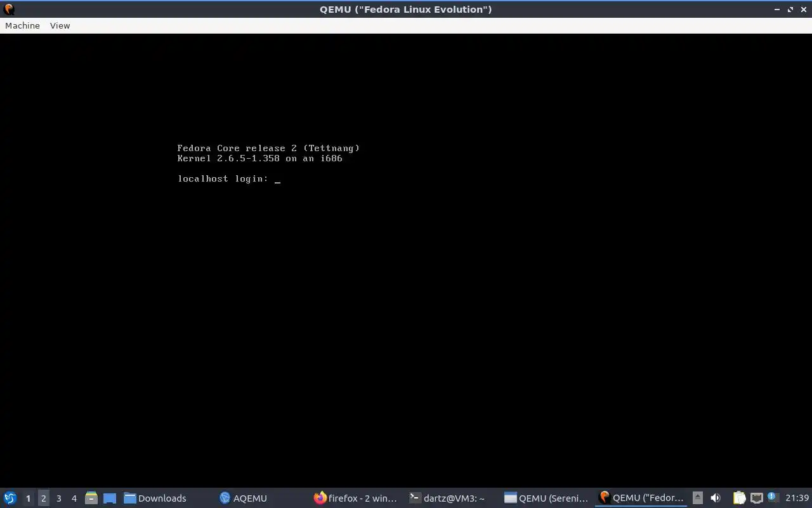
Task: Minimize the QEMU window
Action: 777,10
